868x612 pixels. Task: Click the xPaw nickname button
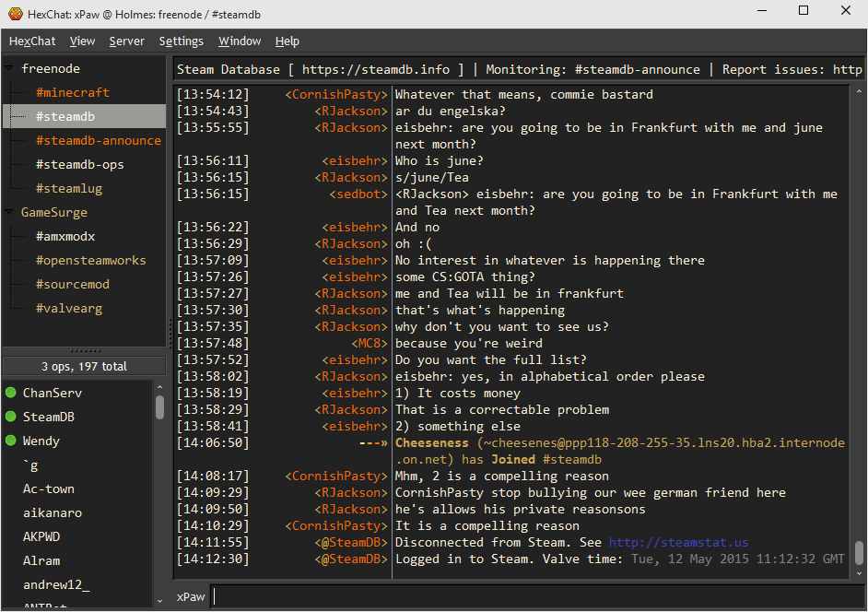point(191,597)
